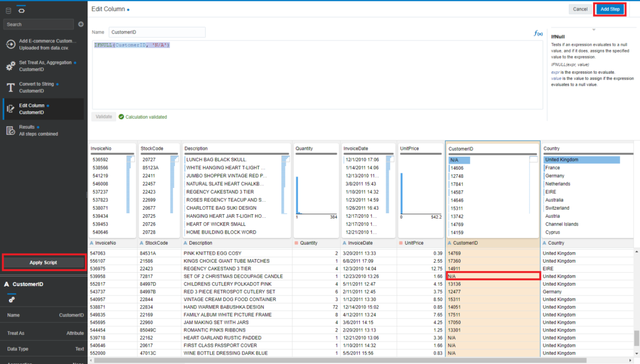Click the T icon of Convert to String

click(x=11, y=87)
